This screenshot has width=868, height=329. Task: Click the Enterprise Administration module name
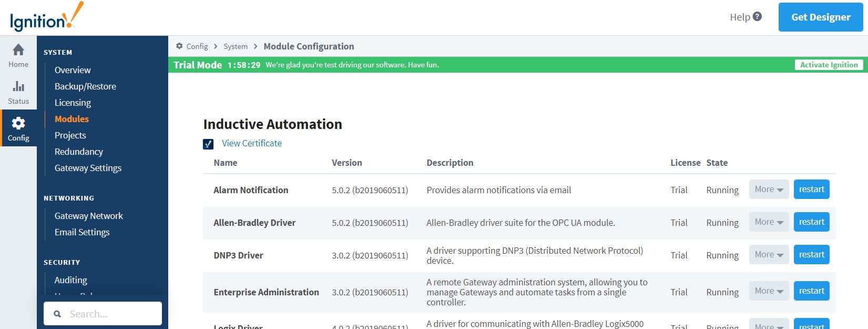click(x=266, y=292)
